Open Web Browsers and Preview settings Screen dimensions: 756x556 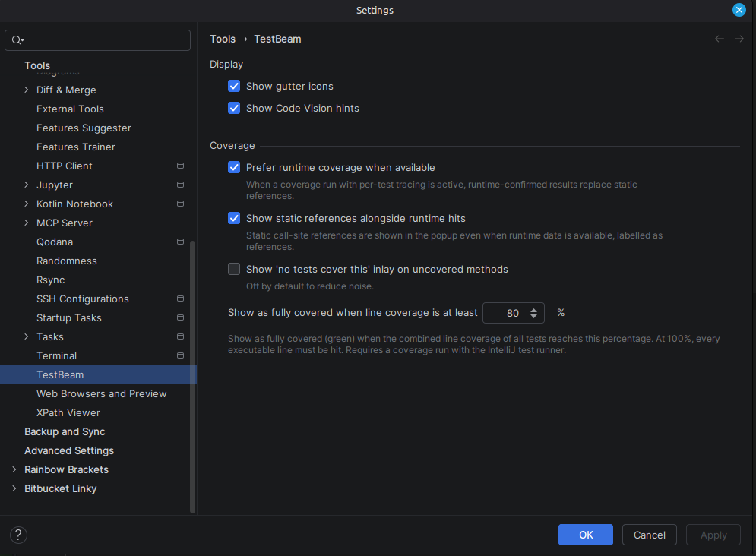[101, 393]
